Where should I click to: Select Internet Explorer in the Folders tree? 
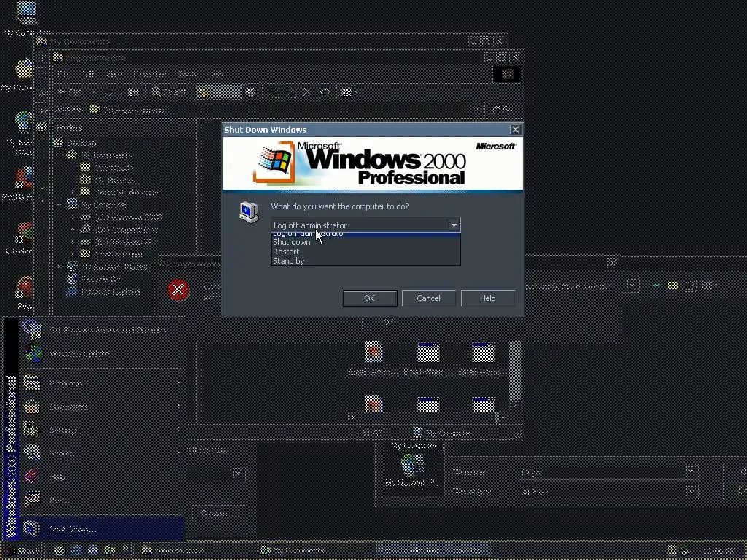(111, 292)
